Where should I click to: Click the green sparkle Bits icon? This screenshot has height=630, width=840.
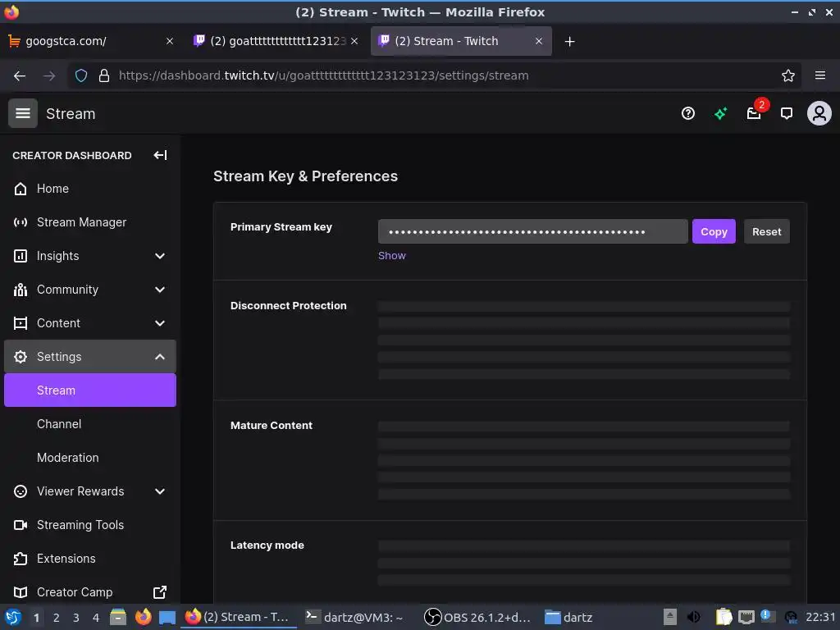click(720, 113)
